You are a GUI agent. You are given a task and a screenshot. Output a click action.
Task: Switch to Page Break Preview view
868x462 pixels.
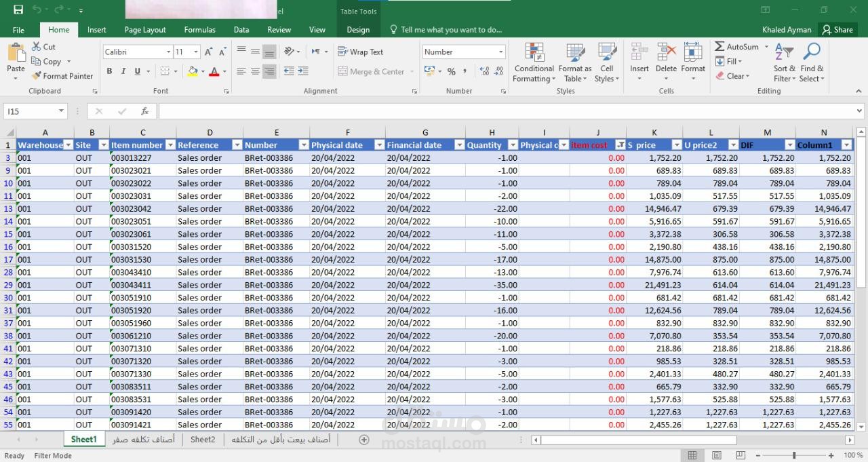pyautogui.click(x=741, y=455)
